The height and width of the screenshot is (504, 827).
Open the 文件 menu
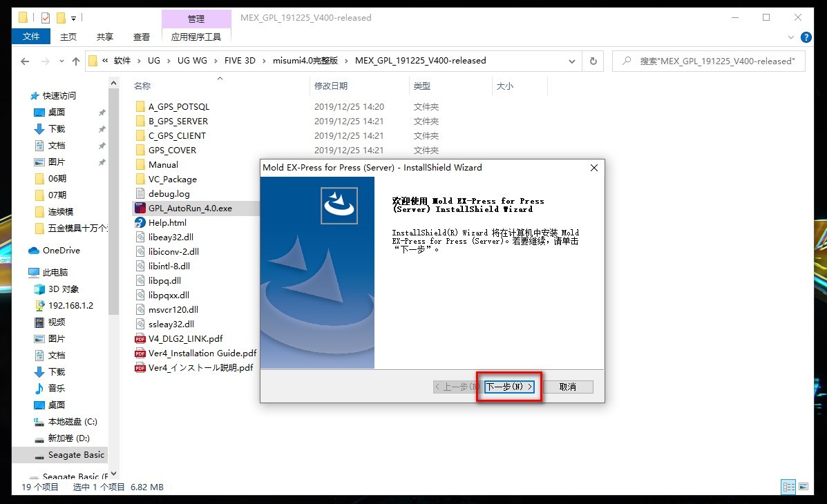[x=31, y=36]
